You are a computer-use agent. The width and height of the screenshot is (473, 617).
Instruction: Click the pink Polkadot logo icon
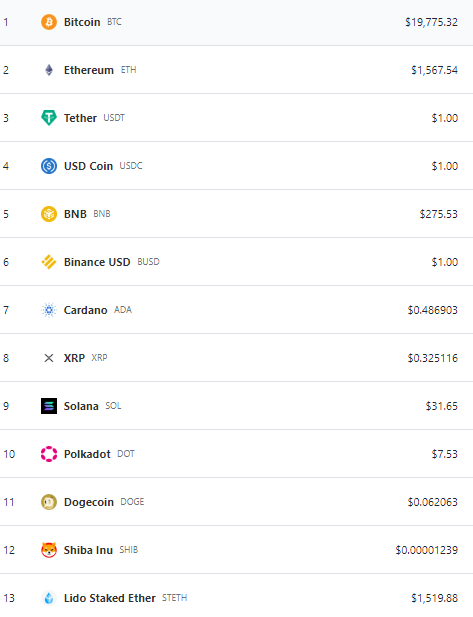point(49,454)
